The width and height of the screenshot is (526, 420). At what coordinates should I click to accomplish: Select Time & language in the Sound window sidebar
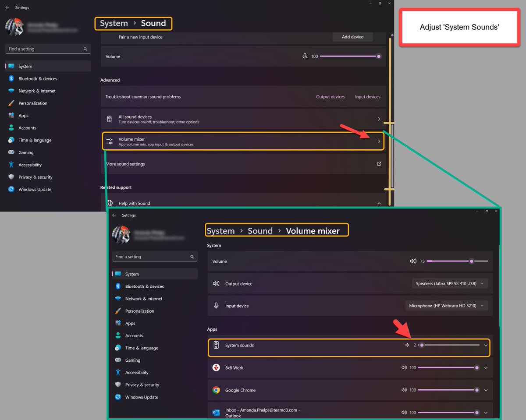[x=48, y=140]
